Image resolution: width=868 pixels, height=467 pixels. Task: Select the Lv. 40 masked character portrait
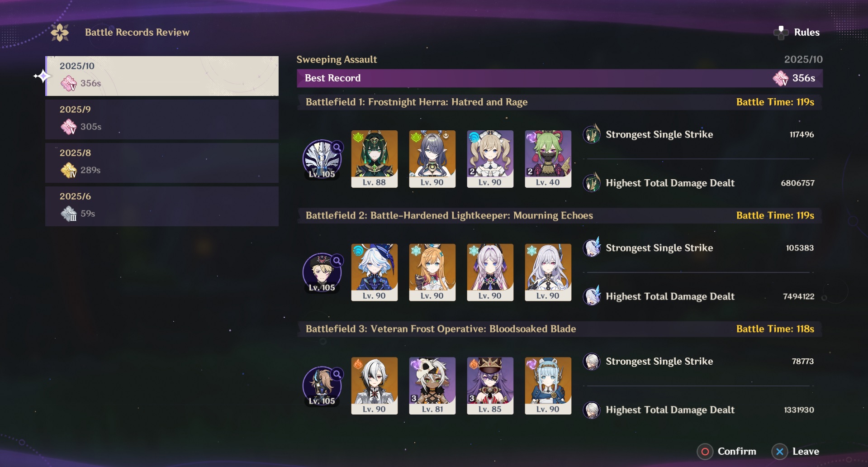click(548, 159)
